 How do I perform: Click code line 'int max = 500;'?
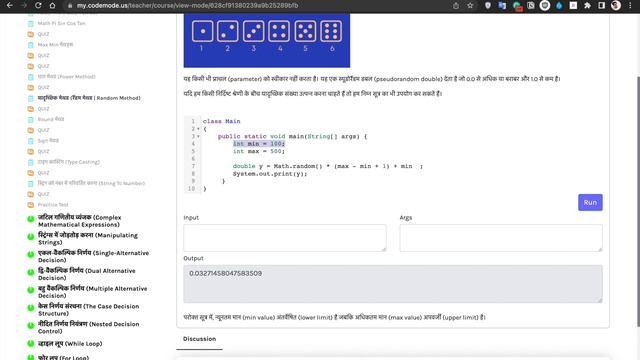259,151
